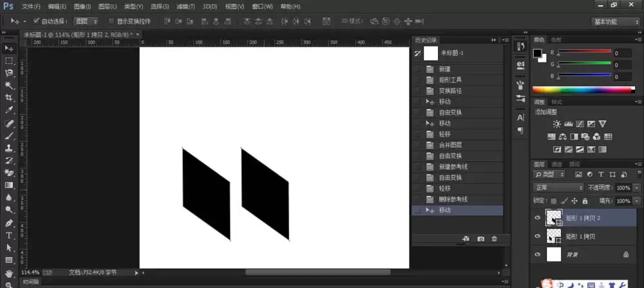Click the horizontal canvas scrollbar
The width and height of the screenshot is (644, 288).
pyautogui.click(x=318, y=272)
